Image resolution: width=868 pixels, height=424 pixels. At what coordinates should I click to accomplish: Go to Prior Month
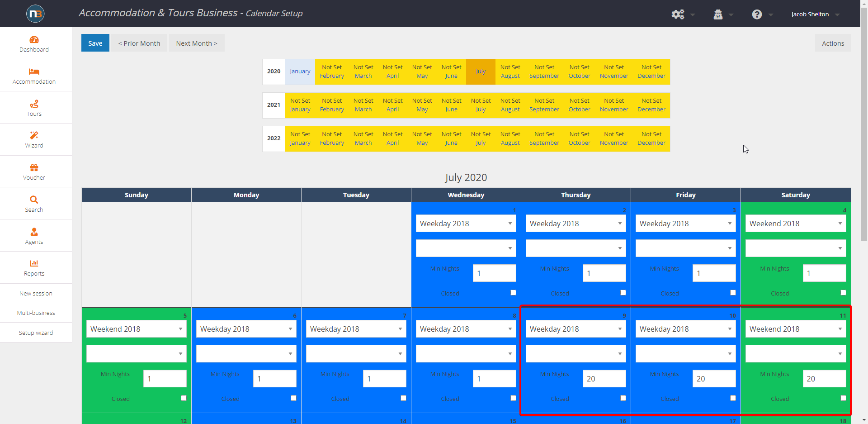tap(139, 43)
